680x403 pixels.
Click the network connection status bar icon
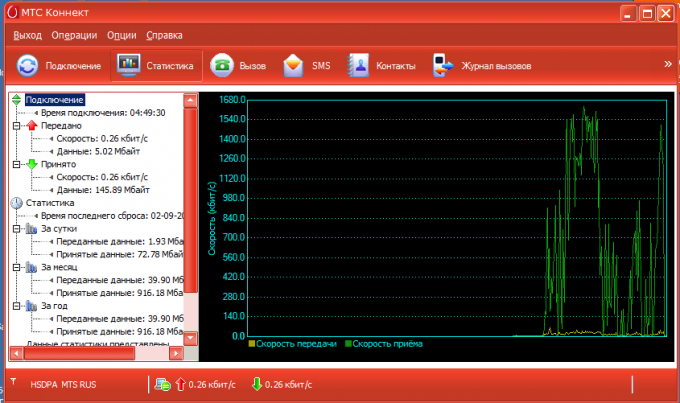[x=163, y=384]
